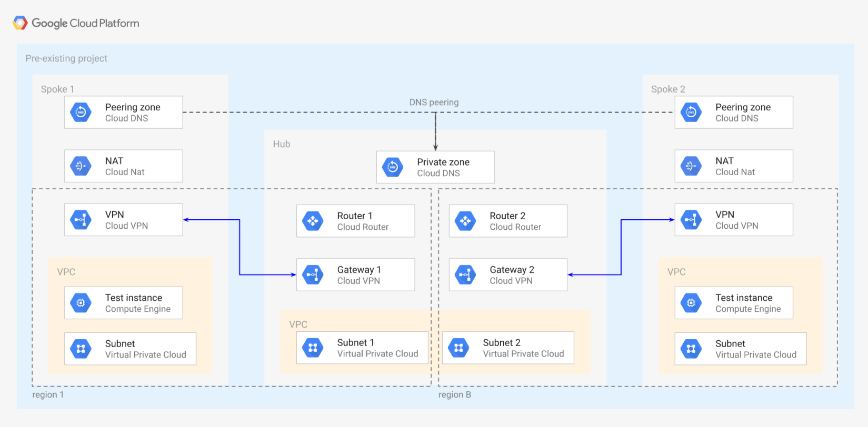868x427 pixels.
Task: Click 'Peering zone' text in Spoke 2
Action: [743, 107]
